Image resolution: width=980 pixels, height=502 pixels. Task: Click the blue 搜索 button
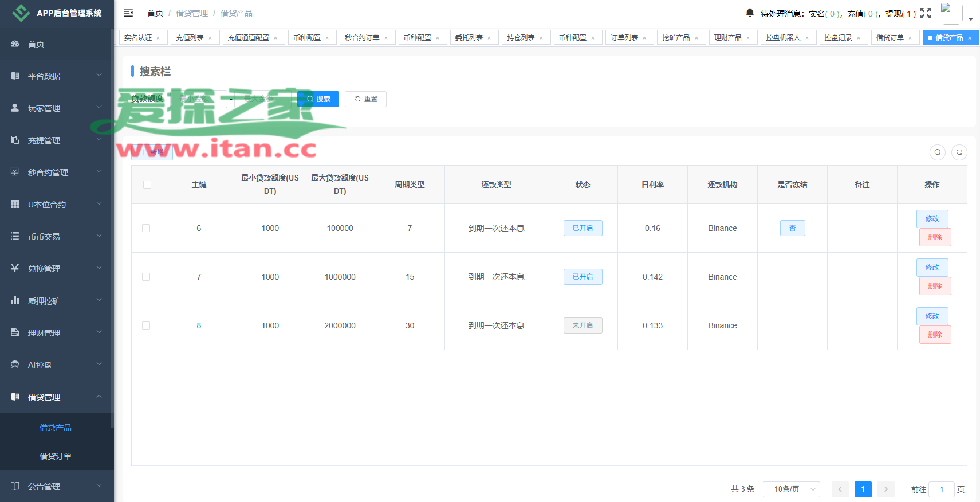[x=318, y=99]
